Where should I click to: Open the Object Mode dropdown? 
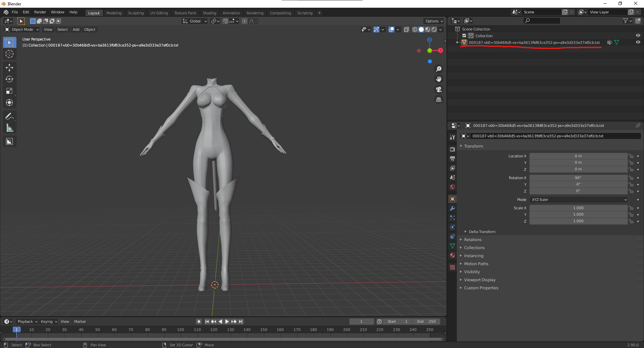tap(22, 29)
